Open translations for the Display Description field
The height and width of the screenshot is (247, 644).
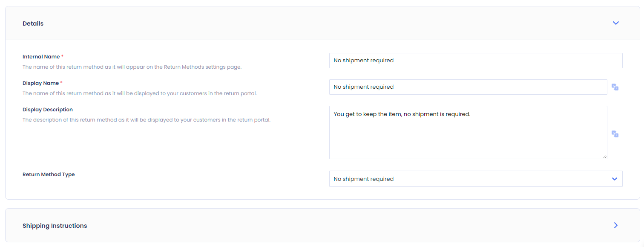pyautogui.click(x=615, y=134)
